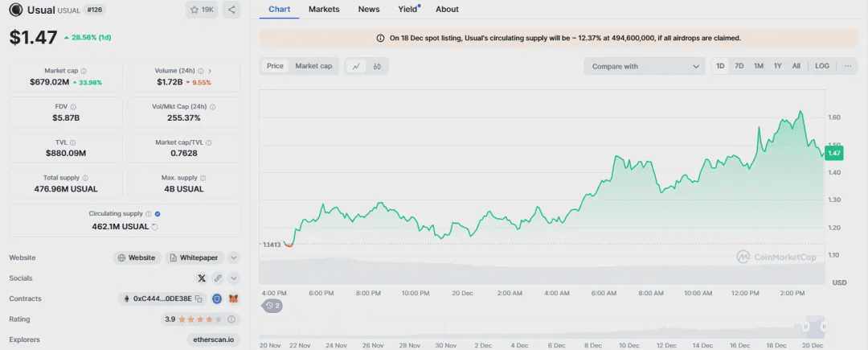This screenshot has width=868, height=350.
Task: Open the Whitepaper link
Action: (194, 257)
